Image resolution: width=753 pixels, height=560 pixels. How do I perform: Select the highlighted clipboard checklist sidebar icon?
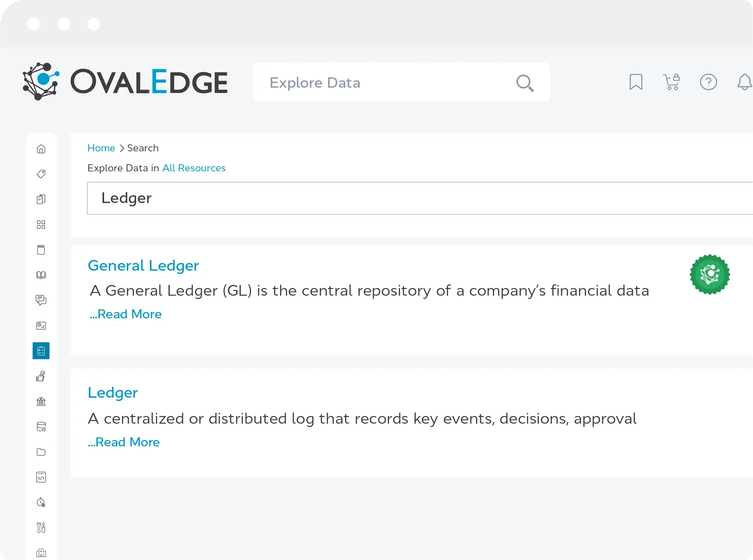pyautogui.click(x=41, y=351)
